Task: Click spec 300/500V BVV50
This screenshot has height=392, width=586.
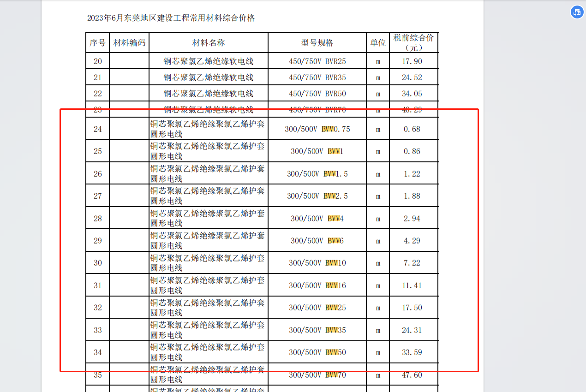Action: click(x=317, y=352)
